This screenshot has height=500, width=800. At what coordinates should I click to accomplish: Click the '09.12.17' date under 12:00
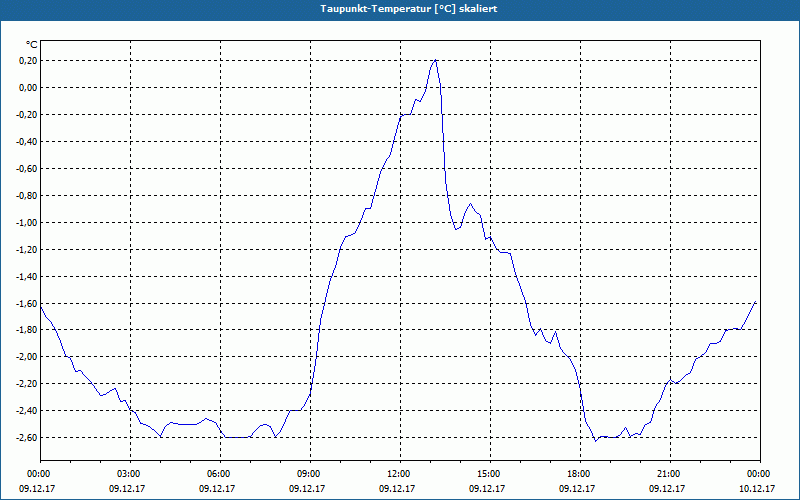click(x=396, y=488)
